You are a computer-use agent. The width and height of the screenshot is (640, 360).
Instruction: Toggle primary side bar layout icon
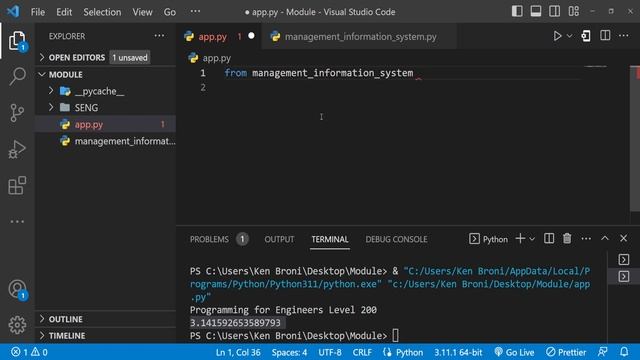[x=517, y=11]
